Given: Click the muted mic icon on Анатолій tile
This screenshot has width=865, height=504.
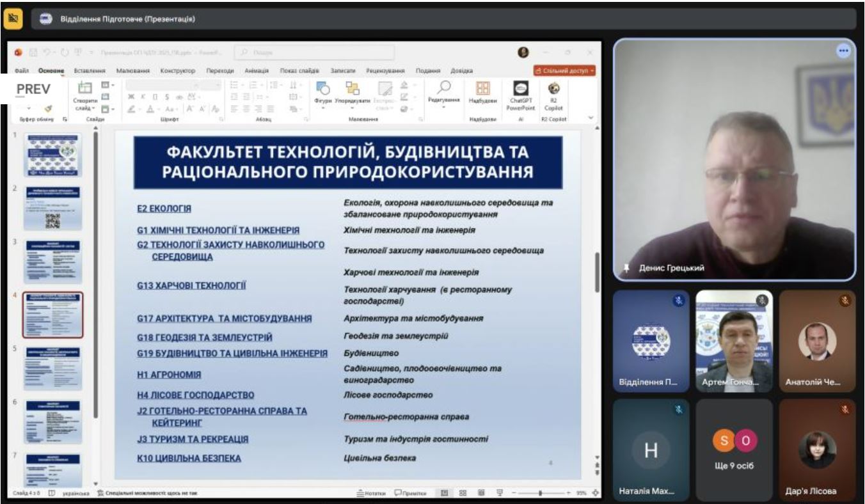Looking at the screenshot, I should 845,300.
